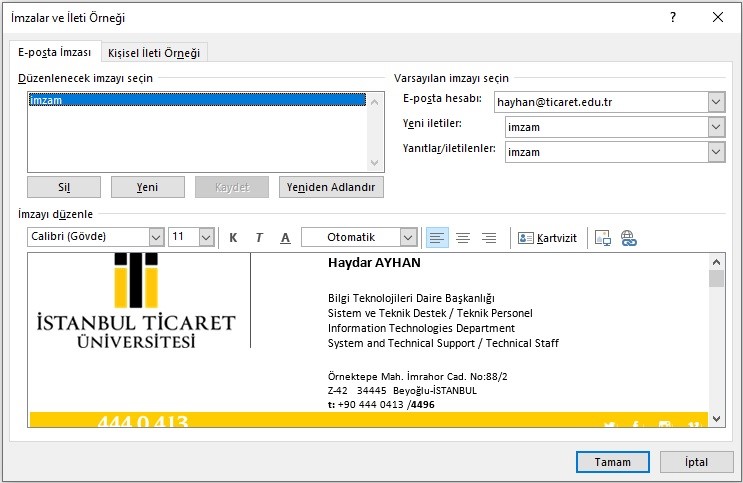Expand the Yeni iletiler signature dropdown
This screenshot has height=483, width=743.
[716, 127]
